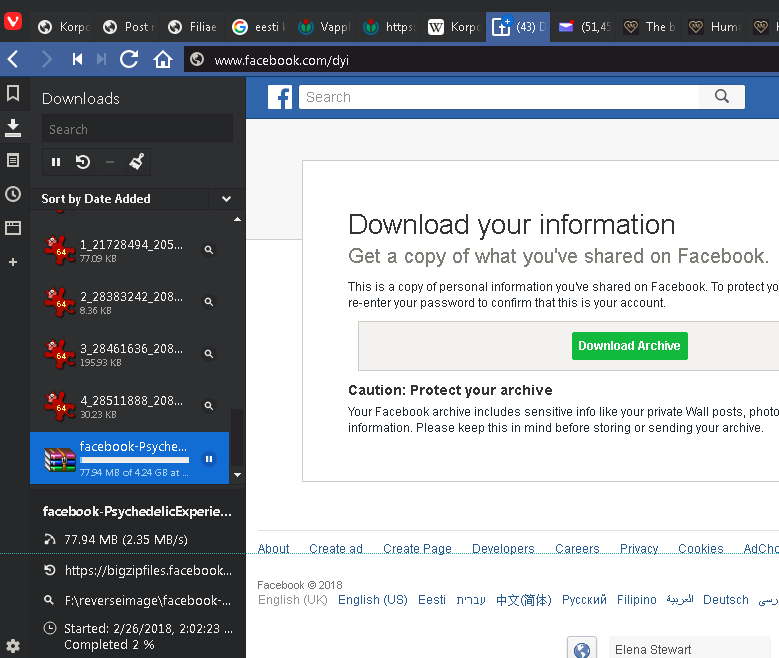Viewport: 779px width, 658px height.
Task: Click the rewind history button
Action: click(x=77, y=60)
